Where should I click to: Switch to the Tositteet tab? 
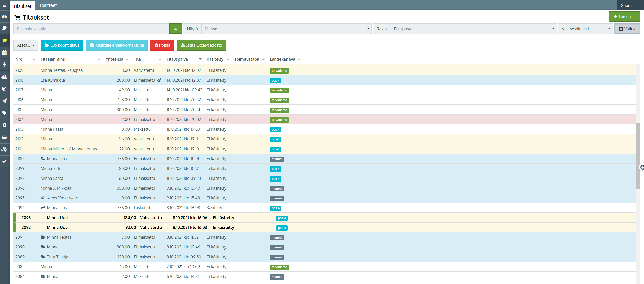(48, 5)
